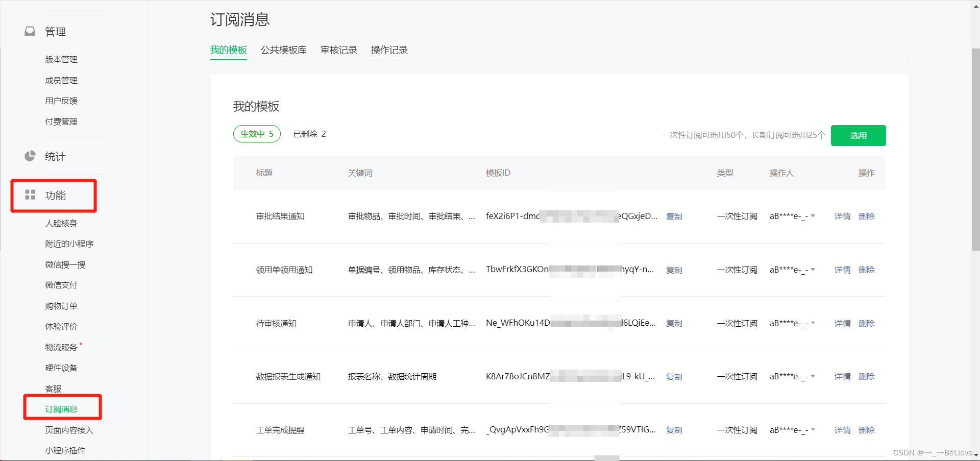The image size is (980, 461).
Task: Delete the 领用单领用通知 template
Action: (x=867, y=270)
